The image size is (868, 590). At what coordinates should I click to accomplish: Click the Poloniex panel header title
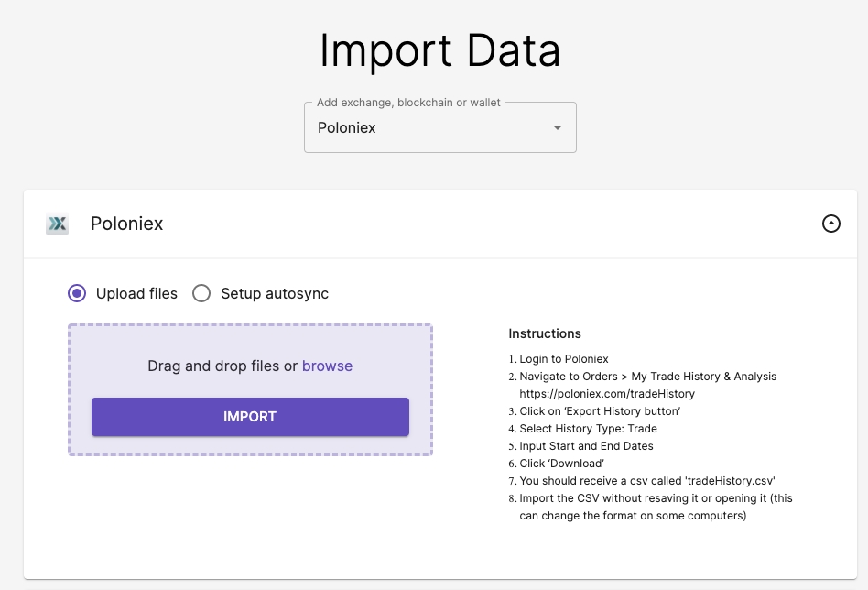coord(127,224)
